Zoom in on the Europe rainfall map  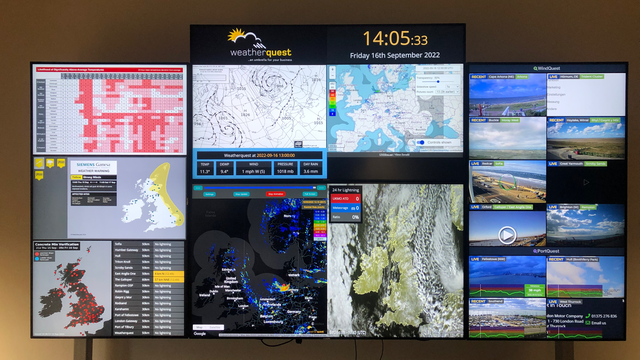[333, 70]
